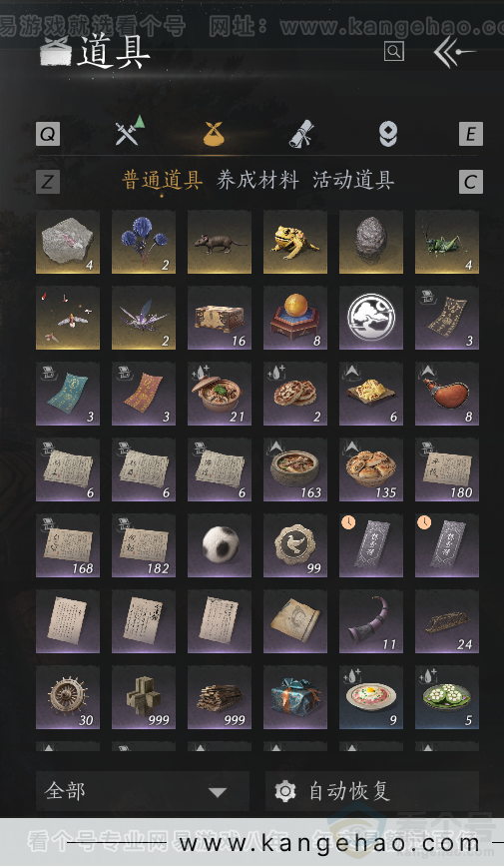Click the E next category key
This screenshot has height=867, width=504.
tap(471, 134)
